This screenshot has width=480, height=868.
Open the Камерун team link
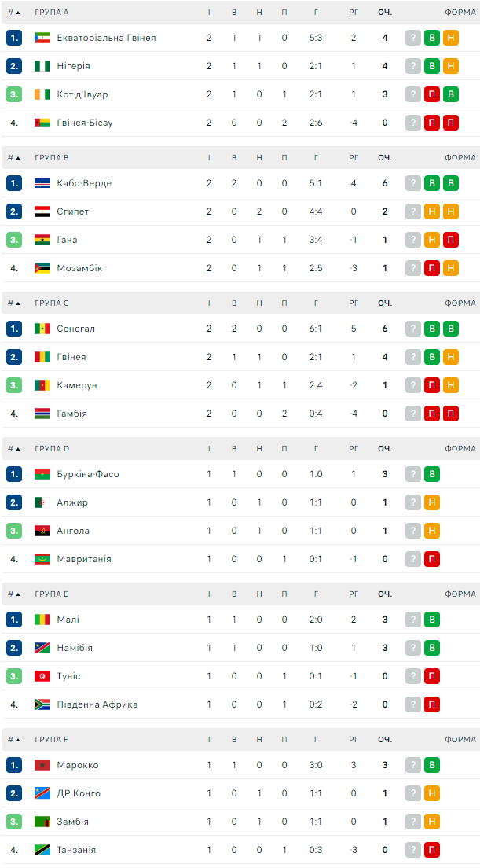(77, 385)
